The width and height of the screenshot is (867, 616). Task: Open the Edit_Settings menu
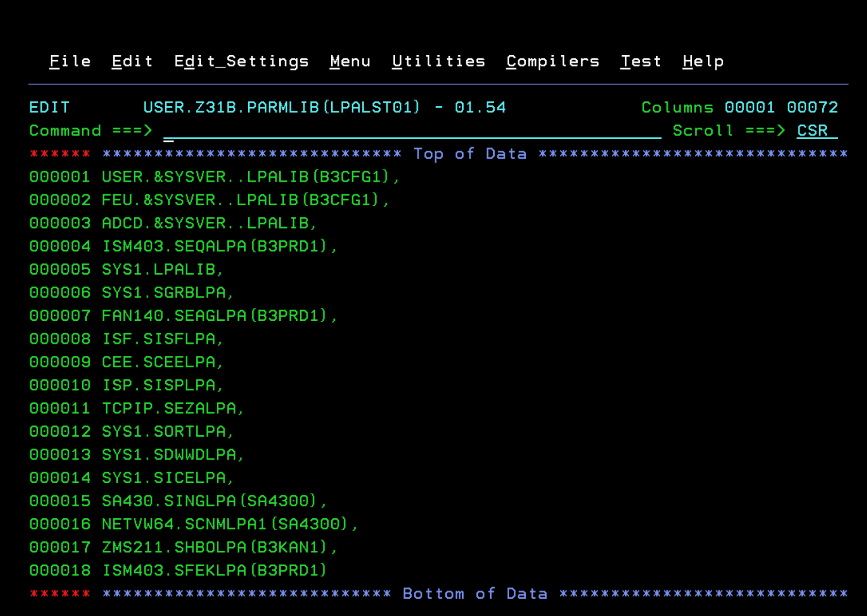click(x=241, y=61)
